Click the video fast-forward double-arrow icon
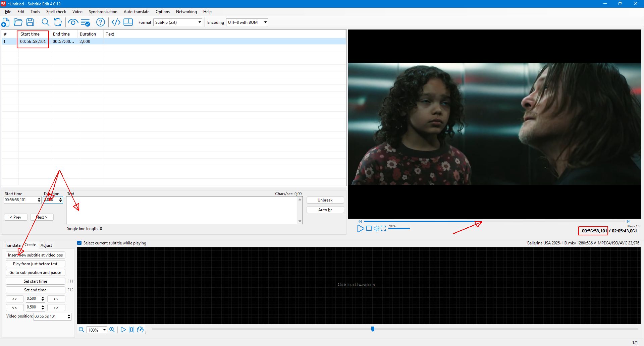The width and height of the screenshot is (644, 346). [629, 222]
